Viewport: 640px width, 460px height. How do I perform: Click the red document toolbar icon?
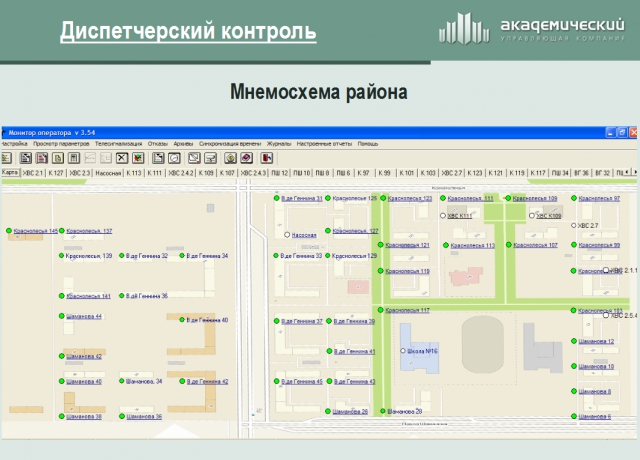42,158
